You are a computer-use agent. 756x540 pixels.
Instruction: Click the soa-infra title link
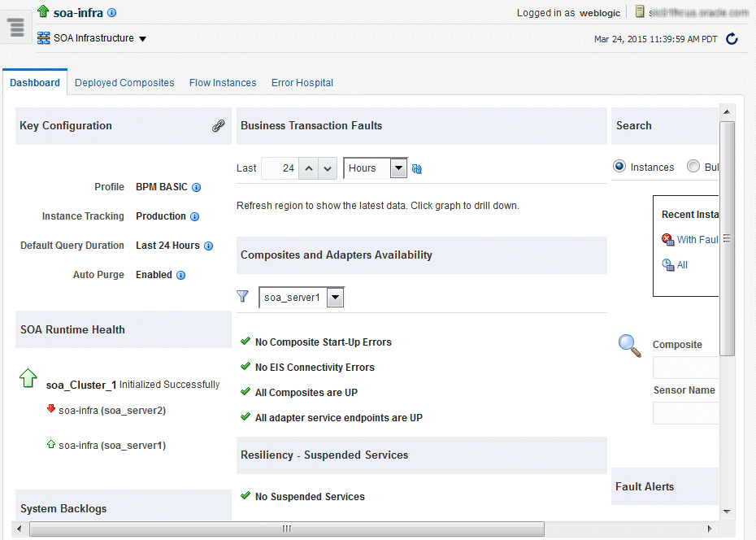tap(78, 13)
